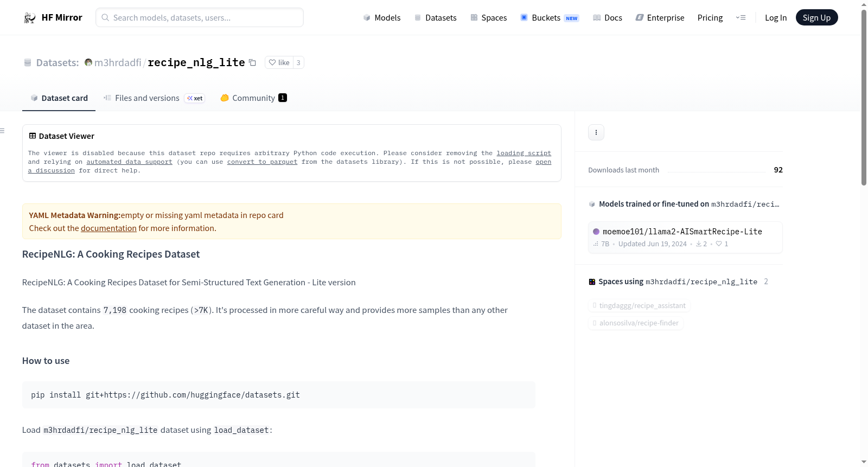The height and width of the screenshot is (467, 868).
Task: Click the Downloads last month value 92
Action: pyautogui.click(x=778, y=170)
